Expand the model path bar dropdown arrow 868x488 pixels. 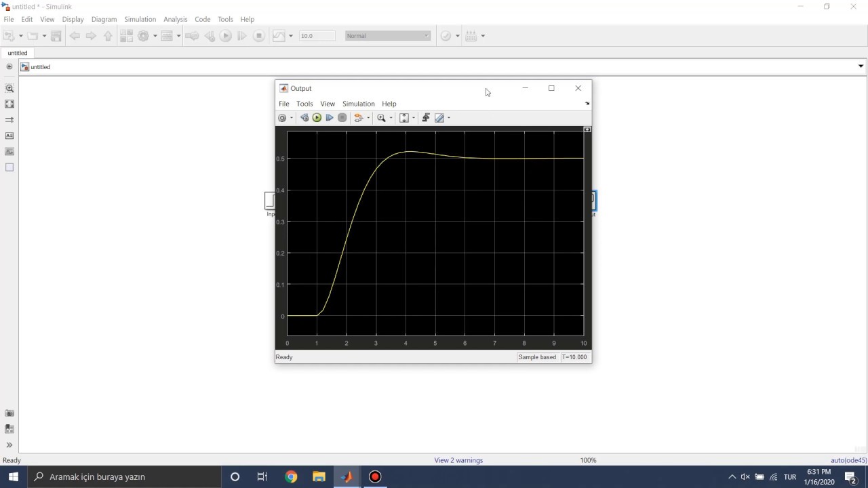[861, 66]
